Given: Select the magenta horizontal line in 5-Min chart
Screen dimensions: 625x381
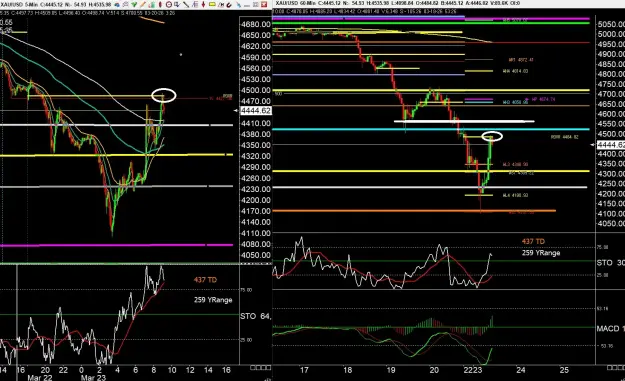Looking at the screenshot, I should [x=116, y=245].
